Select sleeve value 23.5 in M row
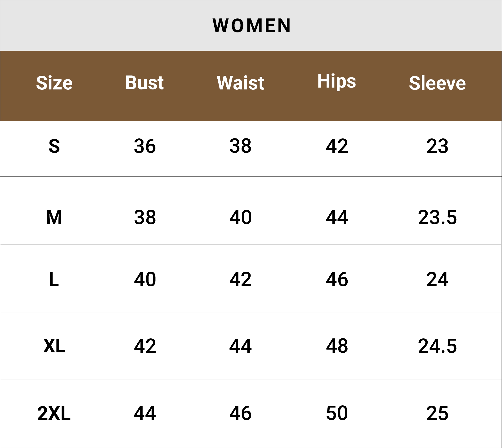Screen dimensions: 502x448 click(x=437, y=217)
